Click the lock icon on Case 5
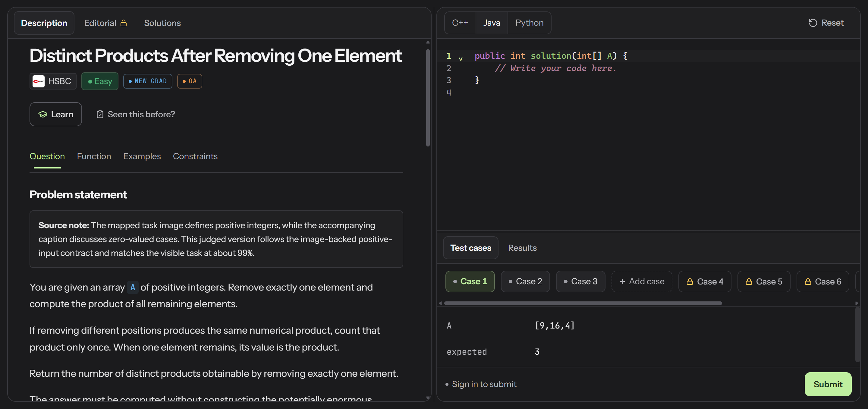This screenshot has width=868, height=409. pyautogui.click(x=749, y=281)
